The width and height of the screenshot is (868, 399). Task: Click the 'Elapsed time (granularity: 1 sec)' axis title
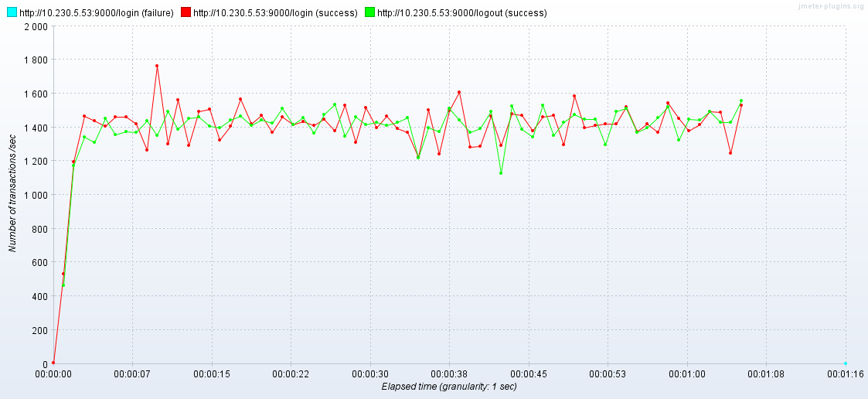(449, 387)
